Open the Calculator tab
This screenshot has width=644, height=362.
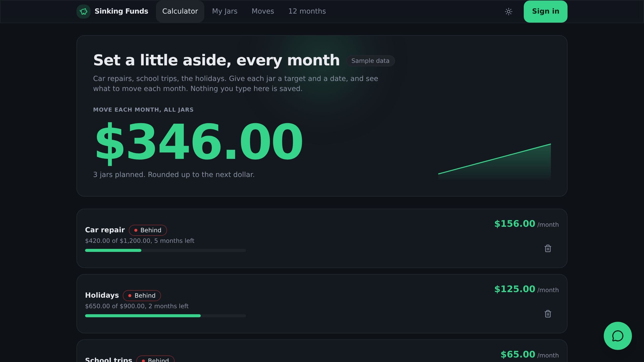point(180,11)
